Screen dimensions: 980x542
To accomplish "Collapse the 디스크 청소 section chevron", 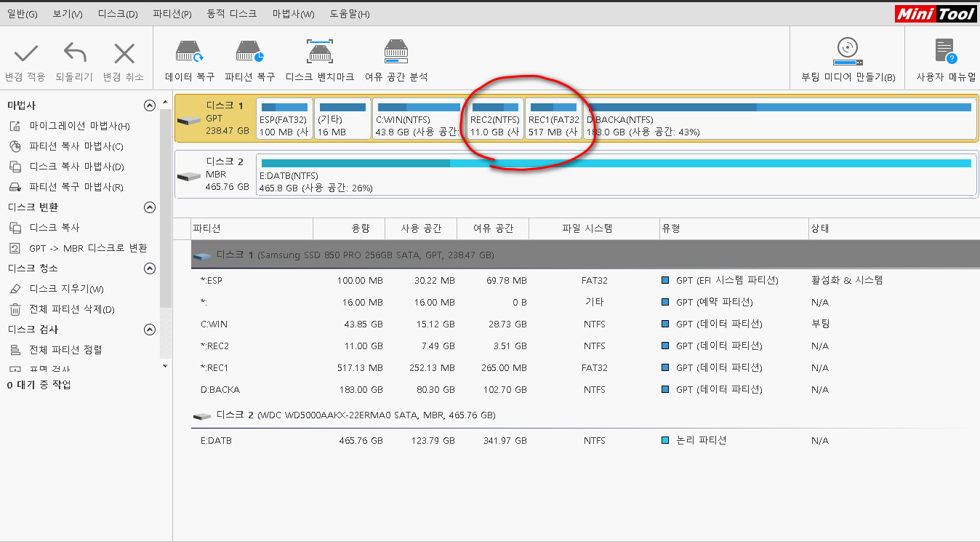I will click(x=150, y=268).
